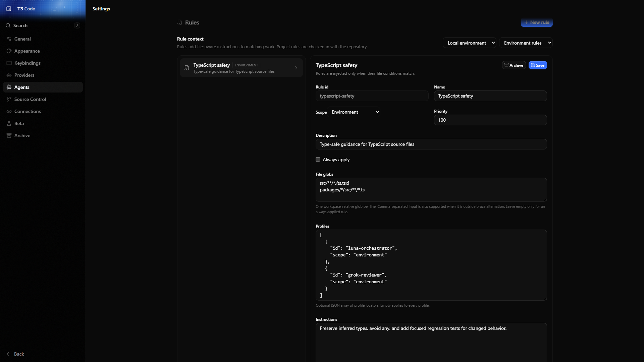Click the Beta flask icon
Screen dimensions: 644x362
coord(9,123)
